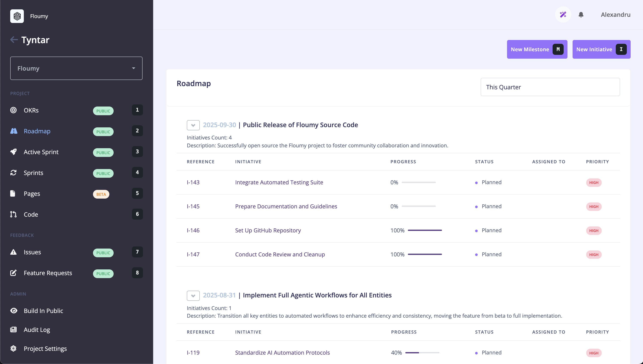Image resolution: width=643 pixels, height=364 pixels.
Task: Collapse the Agentic Workflows milestone chevron
Action: point(193,296)
